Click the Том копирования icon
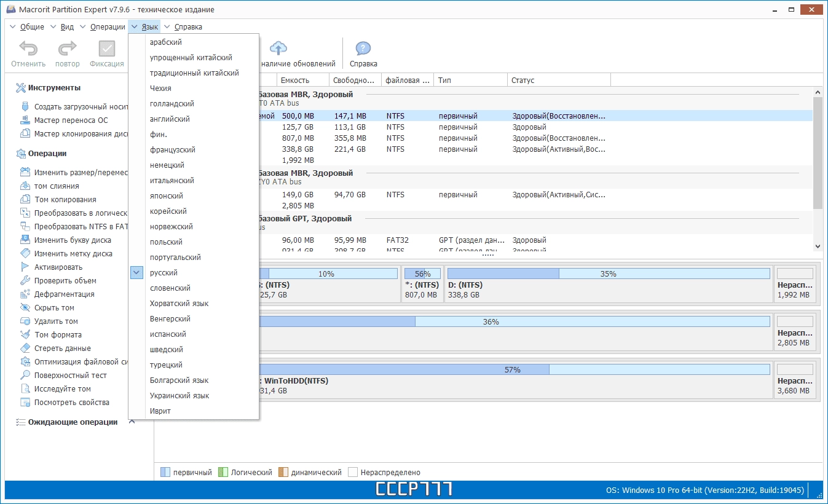 pyautogui.click(x=25, y=200)
